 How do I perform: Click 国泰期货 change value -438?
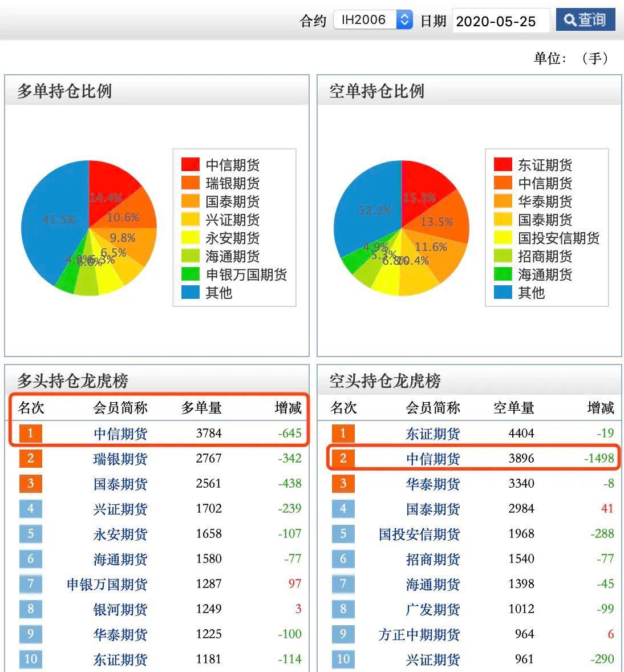click(289, 483)
